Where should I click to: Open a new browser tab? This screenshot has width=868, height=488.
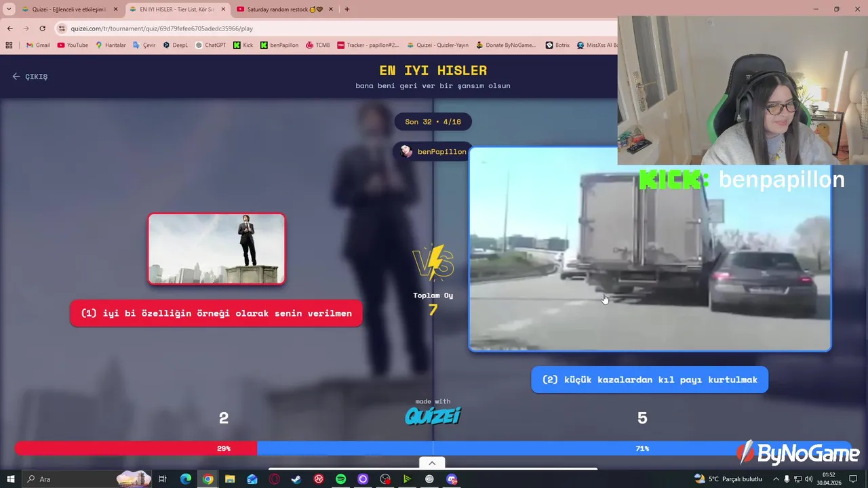tap(347, 9)
